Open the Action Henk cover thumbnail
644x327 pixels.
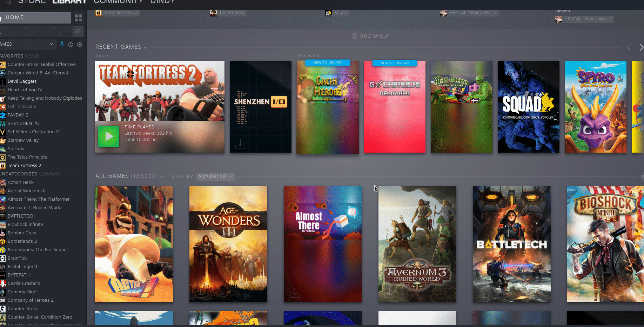click(x=134, y=244)
